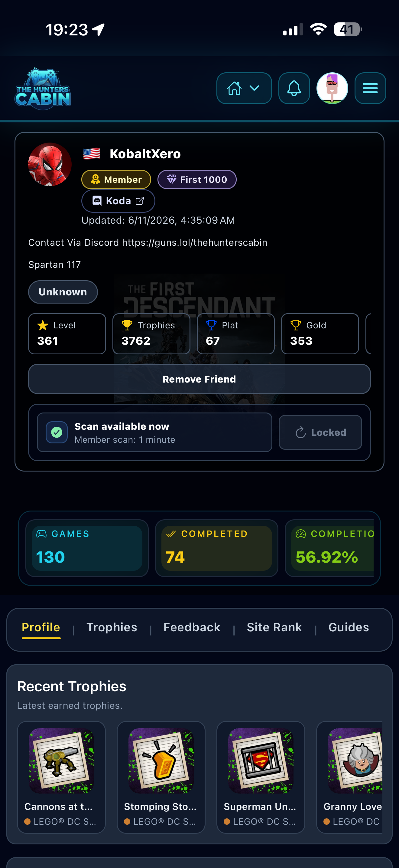Switch to the Feedback tab

point(192,627)
